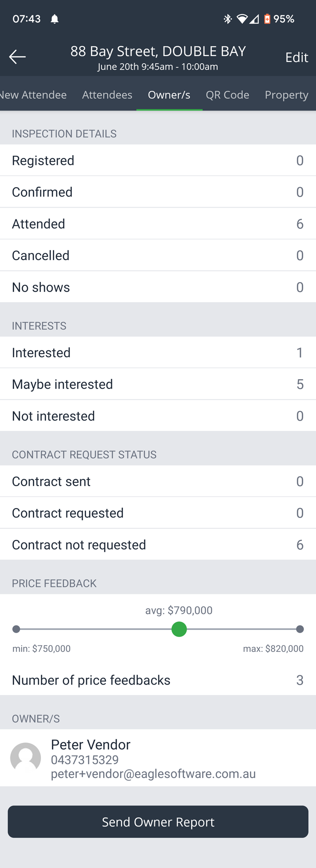This screenshot has height=868, width=316.
Task: Open the Property tab
Action: tap(286, 95)
